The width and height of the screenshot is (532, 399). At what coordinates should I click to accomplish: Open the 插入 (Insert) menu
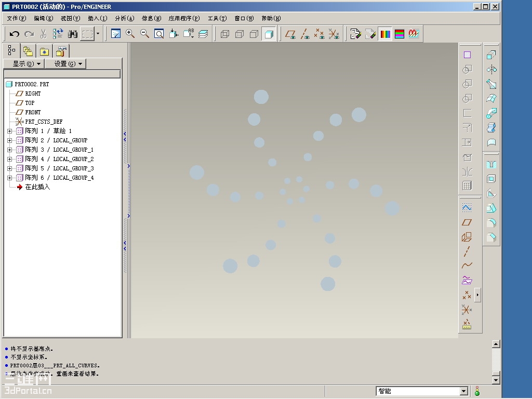click(x=97, y=18)
